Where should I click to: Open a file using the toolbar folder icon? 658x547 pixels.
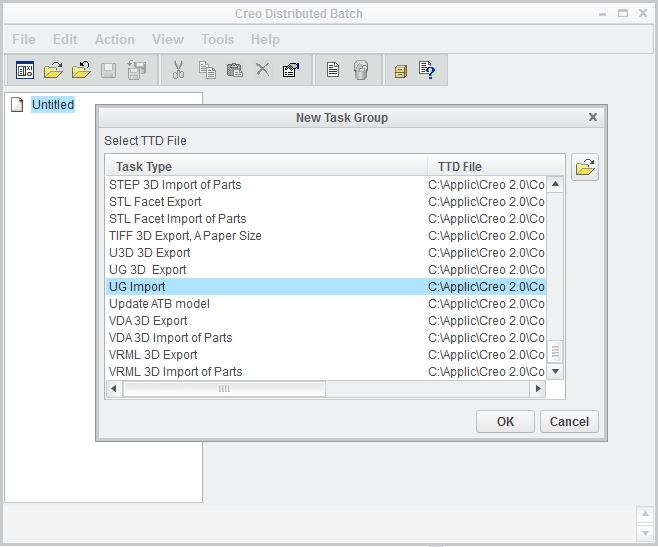pyautogui.click(x=53, y=70)
